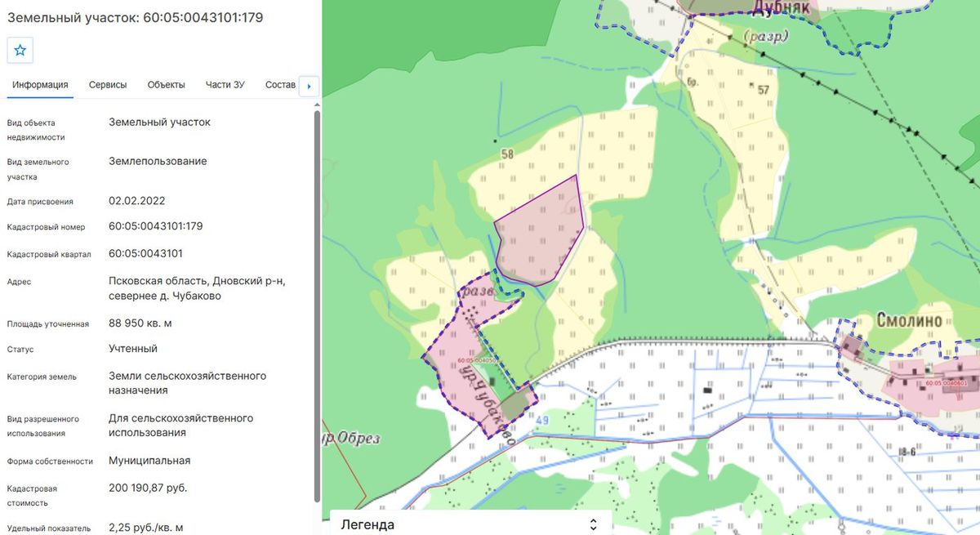Screen dimensions: 980x535
Task: Click the Смолино village label on map
Action: [x=910, y=319]
